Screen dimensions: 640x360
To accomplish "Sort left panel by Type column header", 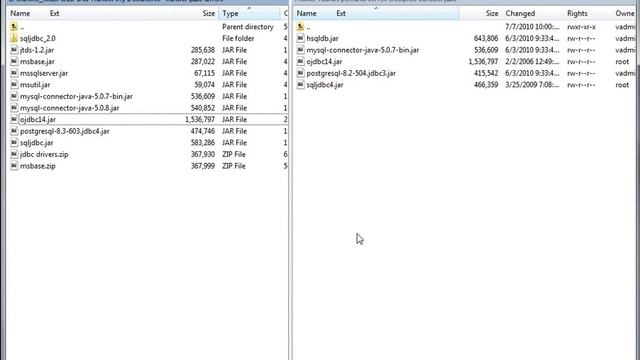I will 230,13.
